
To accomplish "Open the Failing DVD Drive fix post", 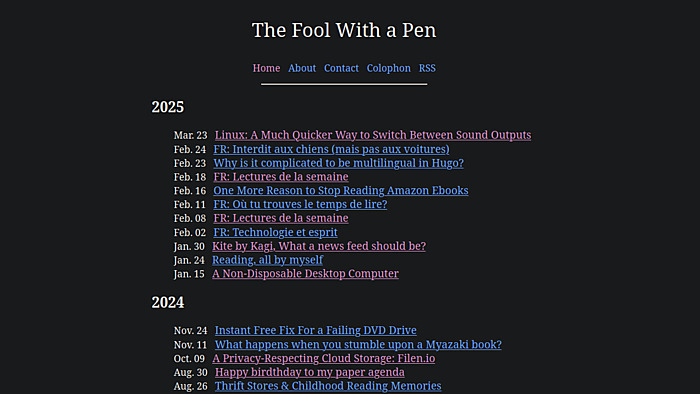I will click(316, 330).
